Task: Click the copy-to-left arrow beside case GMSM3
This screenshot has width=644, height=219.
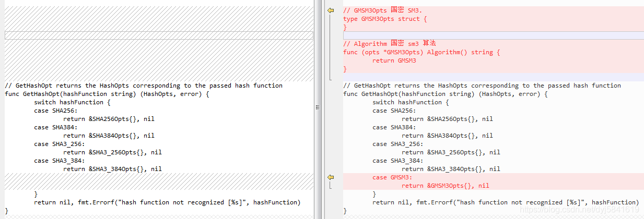Action: (330, 177)
